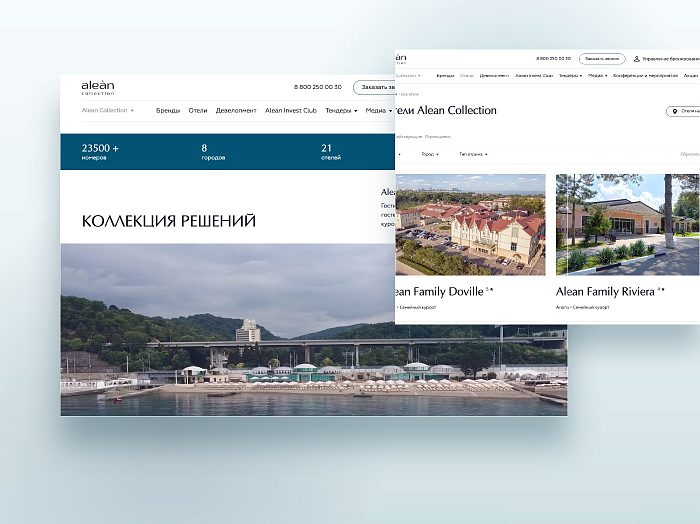Open Девелопмент in the right page menu
This screenshot has width=700, height=524.
pos(494,76)
